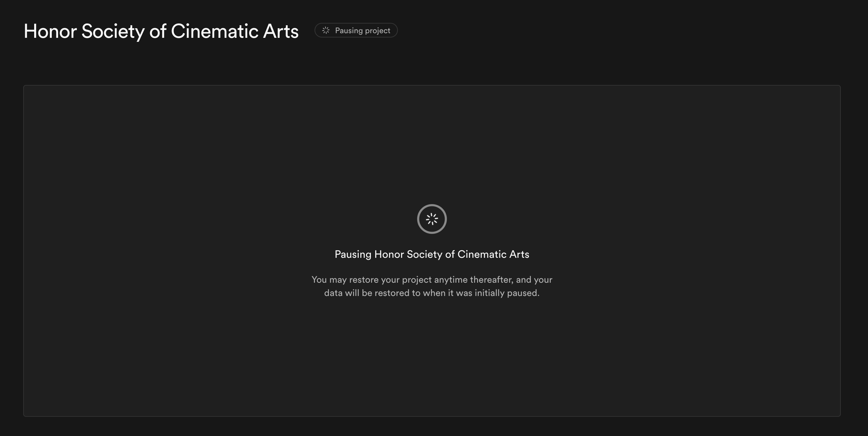868x436 pixels.
Task: Click "initially paused" at the description's end
Action: pos(507,293)
